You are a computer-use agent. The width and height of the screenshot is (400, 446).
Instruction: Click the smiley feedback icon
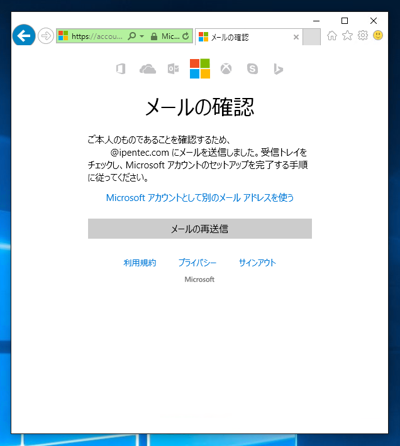pos(378,35)
